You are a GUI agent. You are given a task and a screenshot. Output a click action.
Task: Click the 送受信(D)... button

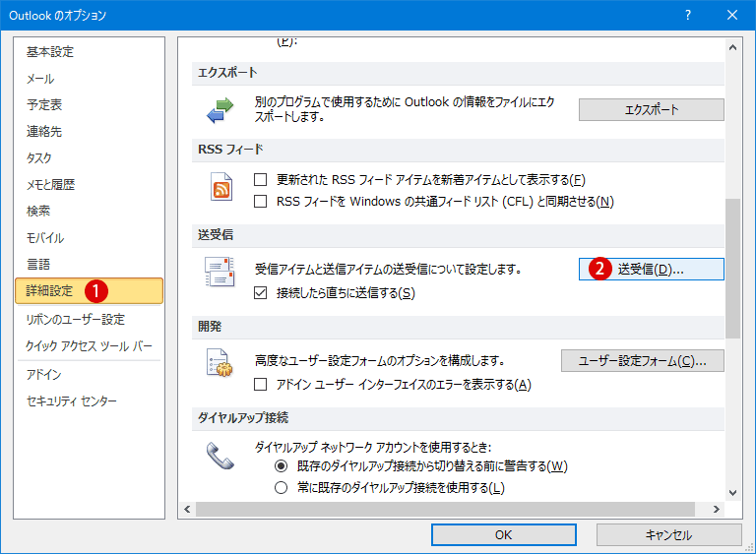click(x=652, y=269)
